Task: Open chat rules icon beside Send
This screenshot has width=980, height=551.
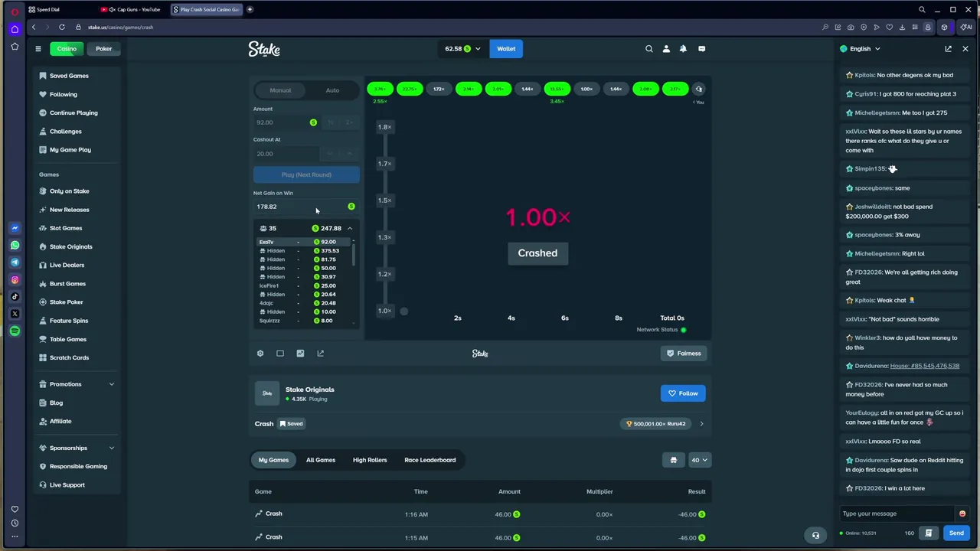Action: click(x=929, y=533)
